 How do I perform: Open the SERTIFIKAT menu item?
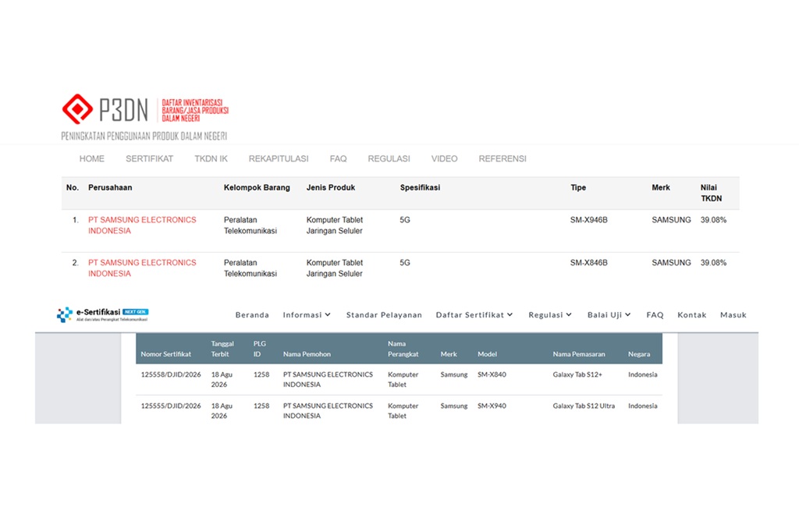149,159
